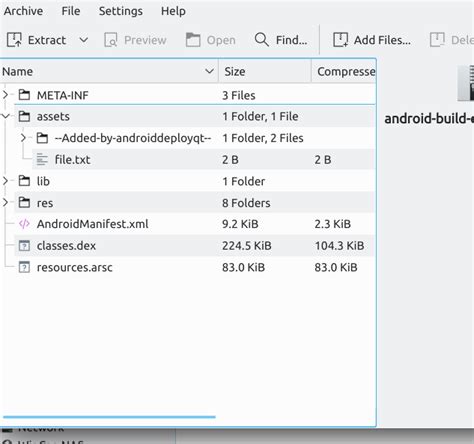Click the '1 Folder, 2 Files' cell

point(263,138)
